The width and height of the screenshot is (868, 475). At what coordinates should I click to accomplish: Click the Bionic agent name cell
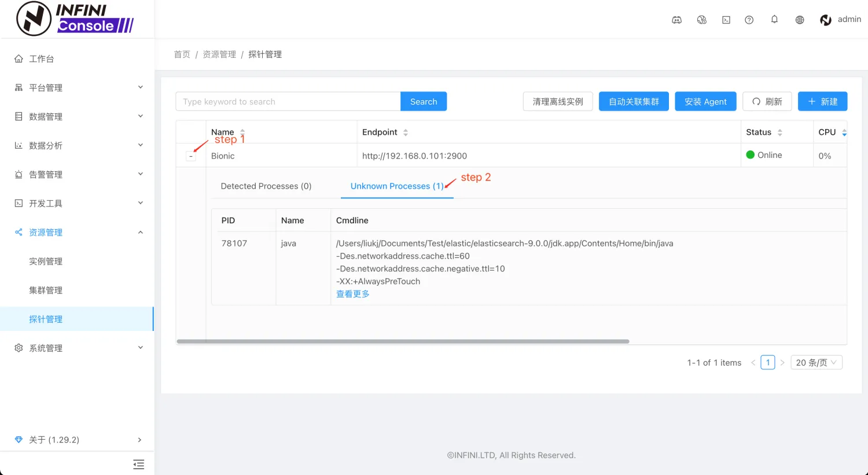pyautogui.click(x=281, y=156)
